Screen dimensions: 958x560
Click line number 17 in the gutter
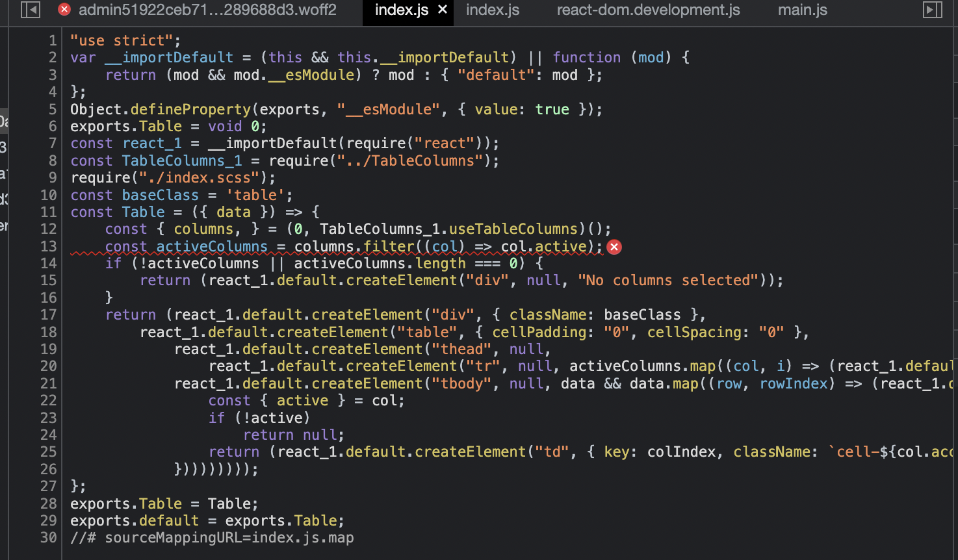[49, 314]
